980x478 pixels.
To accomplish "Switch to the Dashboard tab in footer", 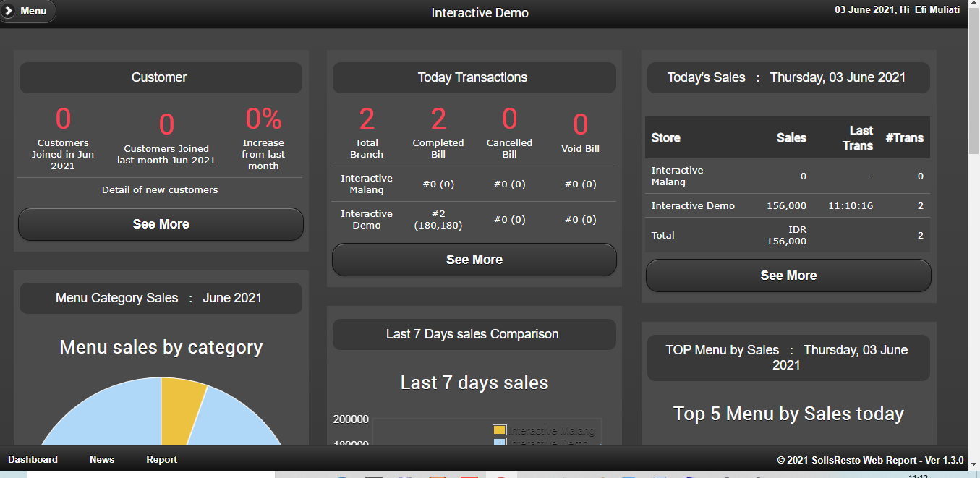I will point(33,460).
